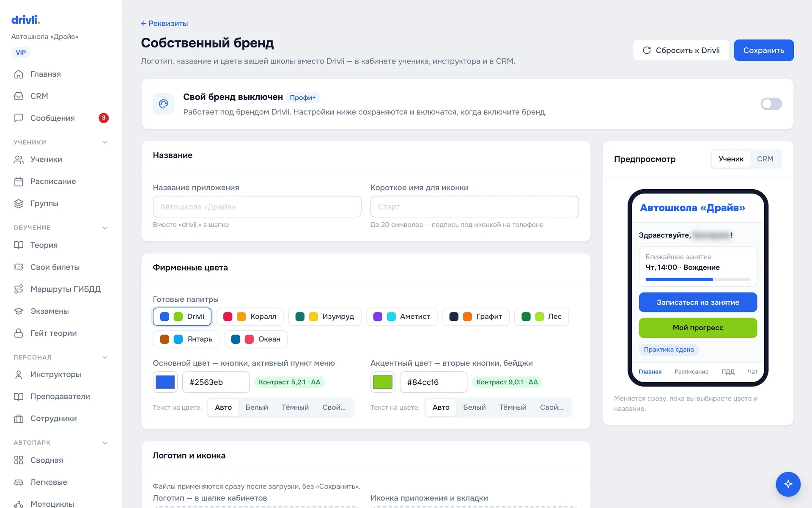Select Чат tab in phone preview

click(752, 372)
